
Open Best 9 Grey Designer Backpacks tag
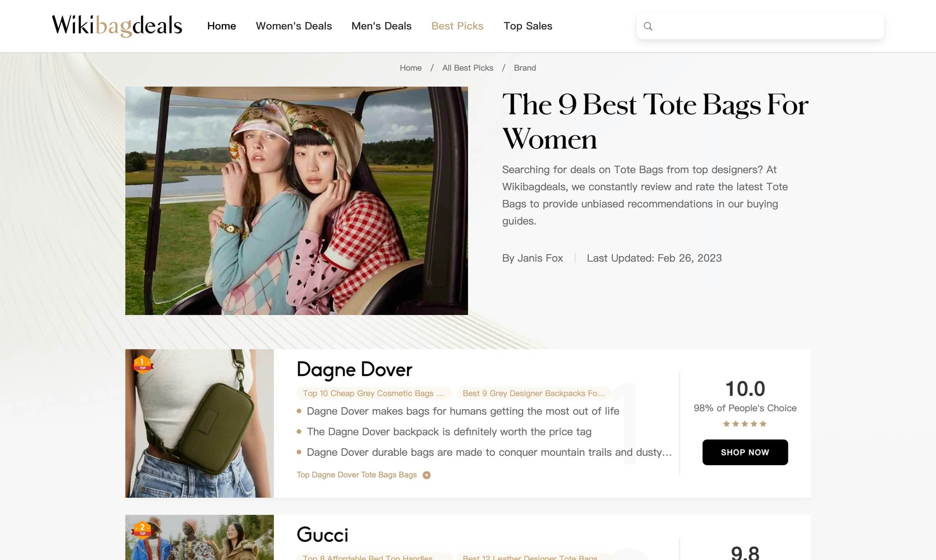point(534,393)
